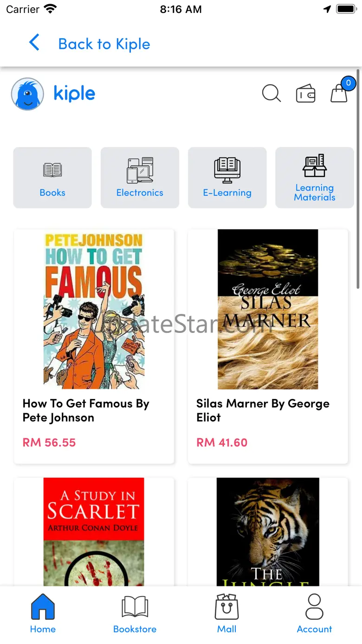
Task: Open The Jungle tiger book cover
Action: pos(268,532)
